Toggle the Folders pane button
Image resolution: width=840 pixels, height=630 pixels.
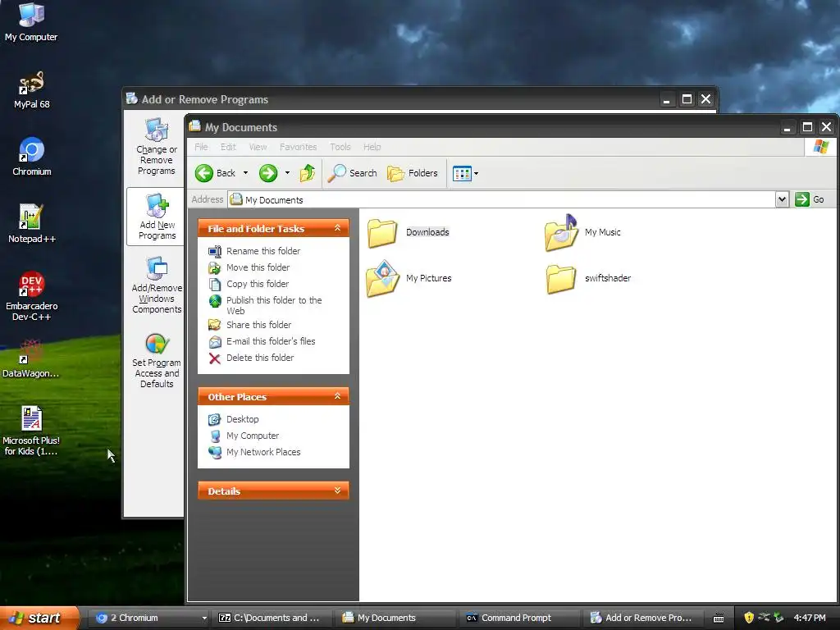tap(413, 173)
